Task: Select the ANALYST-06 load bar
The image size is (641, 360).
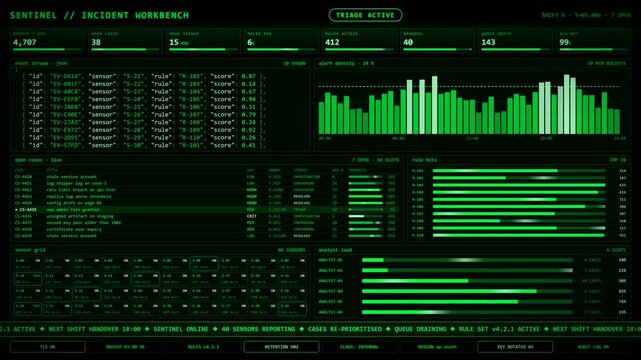Action: [x=467, y=312]
